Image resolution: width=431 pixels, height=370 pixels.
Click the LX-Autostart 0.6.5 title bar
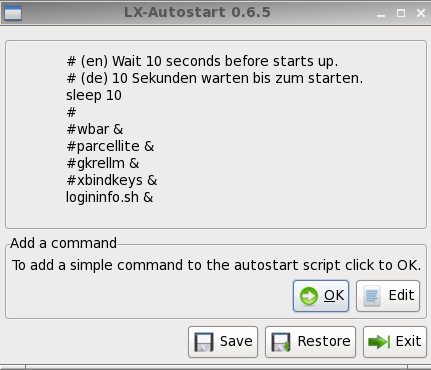click(197, 13)
